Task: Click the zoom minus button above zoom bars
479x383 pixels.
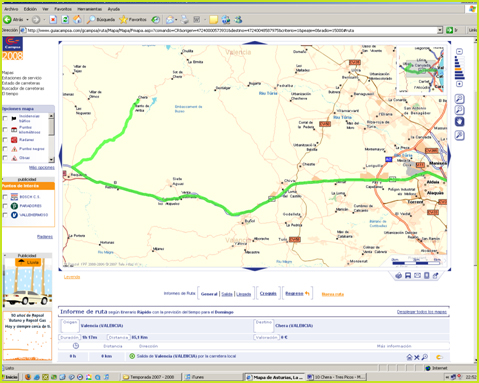Action: pyautogui.click(x=459, y=52)
